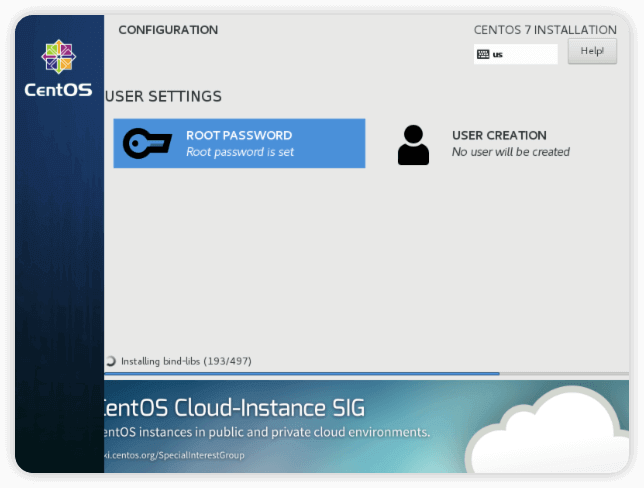Click the centos.org SpecialInterestGroup link text
This screenshot has height=488, width=644.
click(x=174, y=455)
